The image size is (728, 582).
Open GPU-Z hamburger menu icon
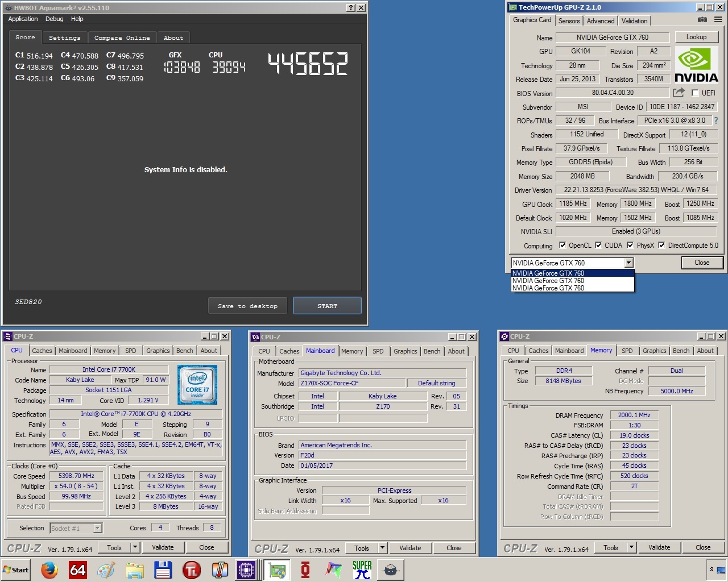click(x=718, y=20)
